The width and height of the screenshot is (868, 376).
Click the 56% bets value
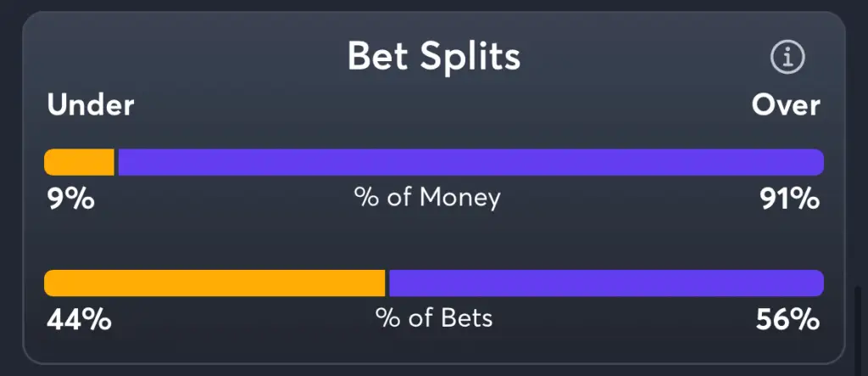(x=787, y=320)
